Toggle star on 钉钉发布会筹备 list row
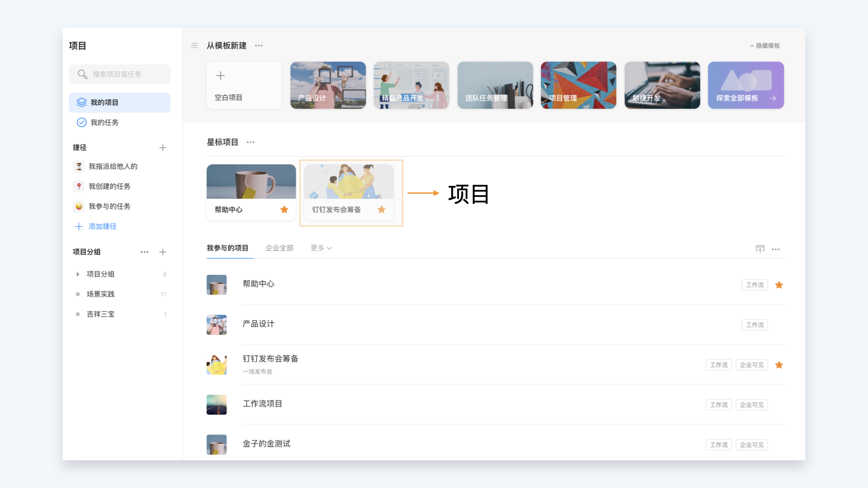This screenshot has width=868, height=488. pyautogui.click(x=779, y=365)
